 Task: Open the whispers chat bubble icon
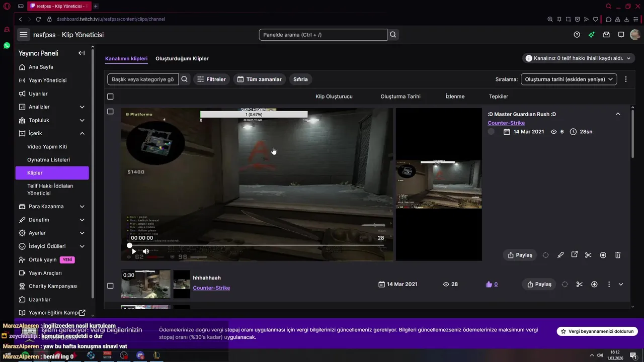tap(621, 35)
